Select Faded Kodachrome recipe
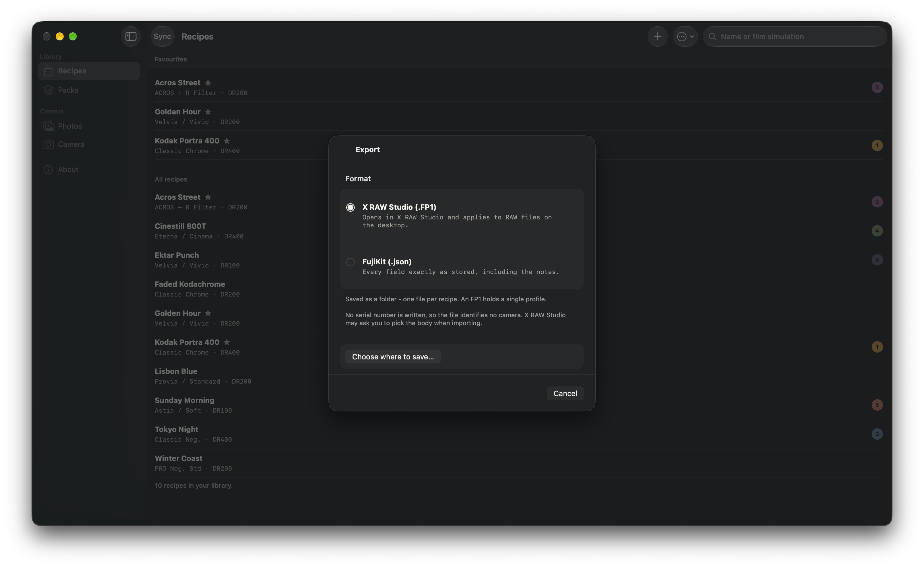Viewport: 924px width, 568px height. coord(519,289)
